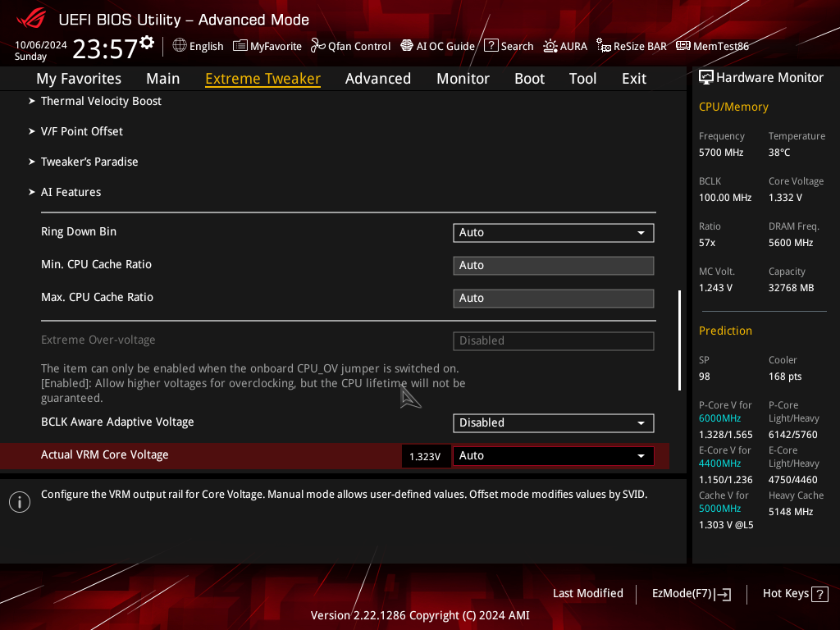Image resolution: width=840 pixels, height=630 pixels.
Task: Switch to Boot tab
Action: tap(529, 79)
